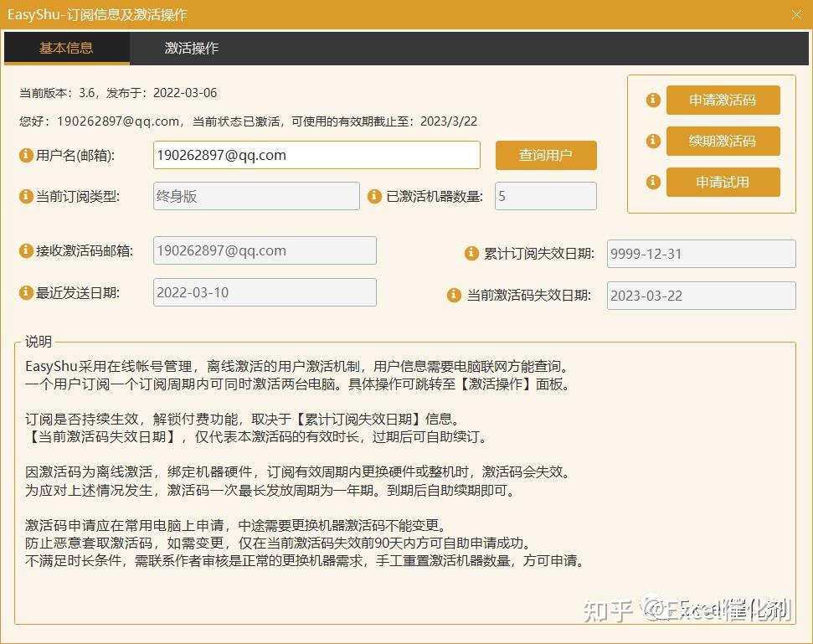
Task: Click the 查询用户 button
Action: click(x=546, y=155)
